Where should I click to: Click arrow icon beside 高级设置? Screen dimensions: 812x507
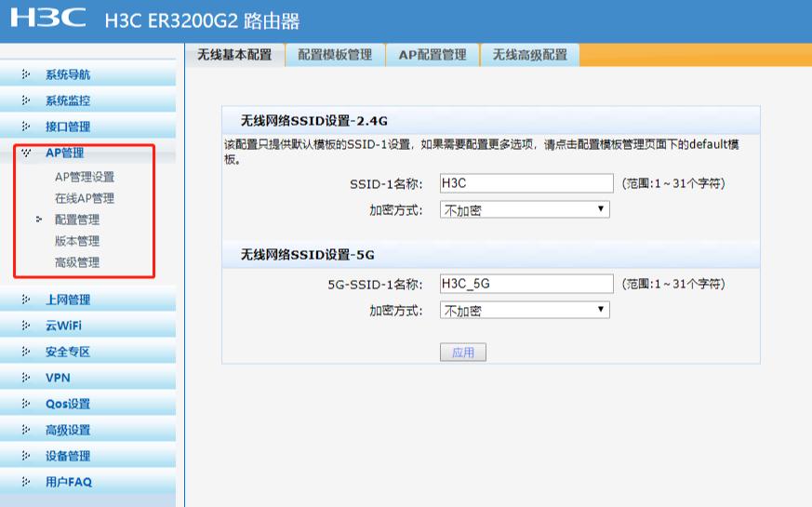tap(26, 430)
